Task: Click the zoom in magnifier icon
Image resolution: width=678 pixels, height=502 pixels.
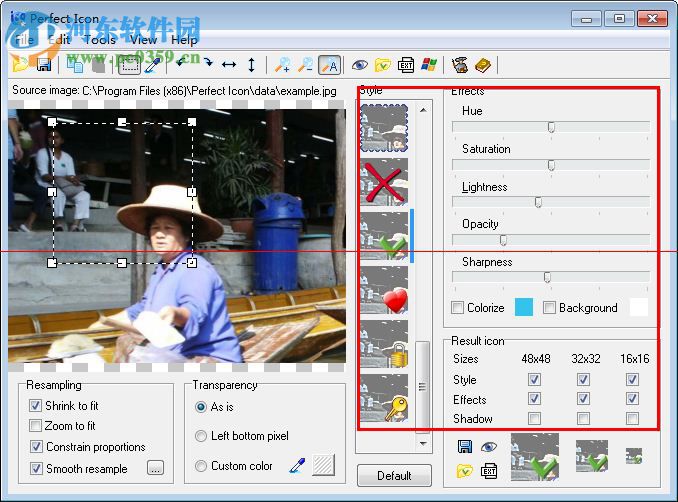Action: [x=283, y=65]
